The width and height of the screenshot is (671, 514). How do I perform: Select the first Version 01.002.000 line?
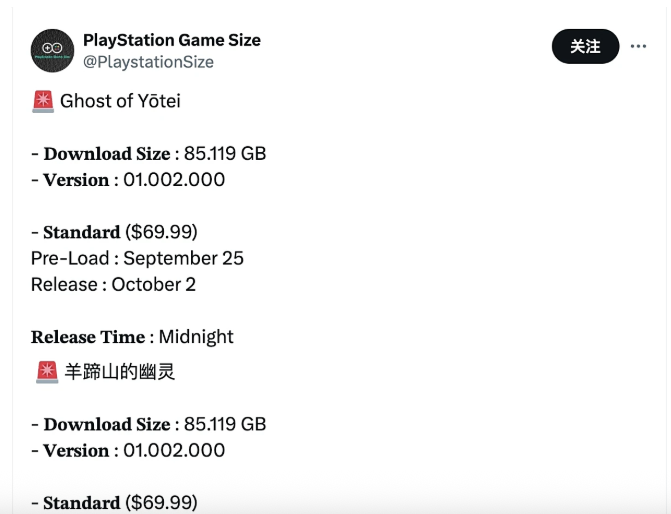(128, 180)
